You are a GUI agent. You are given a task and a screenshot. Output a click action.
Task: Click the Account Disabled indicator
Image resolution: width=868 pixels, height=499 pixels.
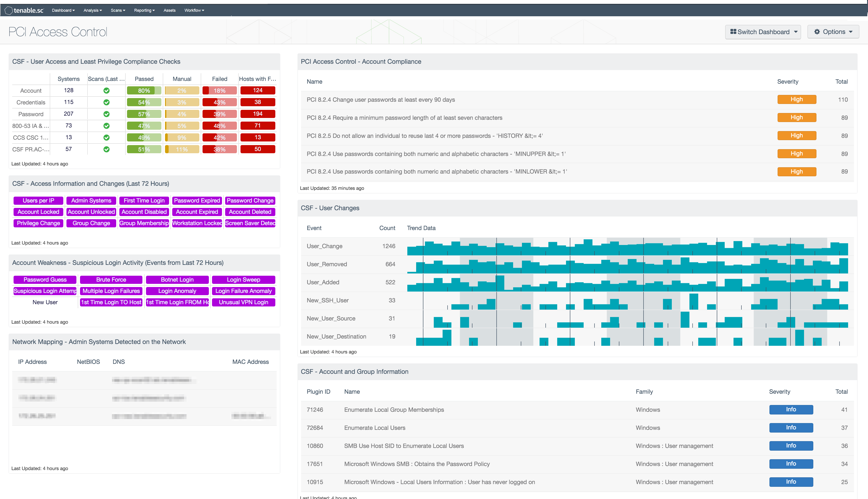tap(144, 212)
